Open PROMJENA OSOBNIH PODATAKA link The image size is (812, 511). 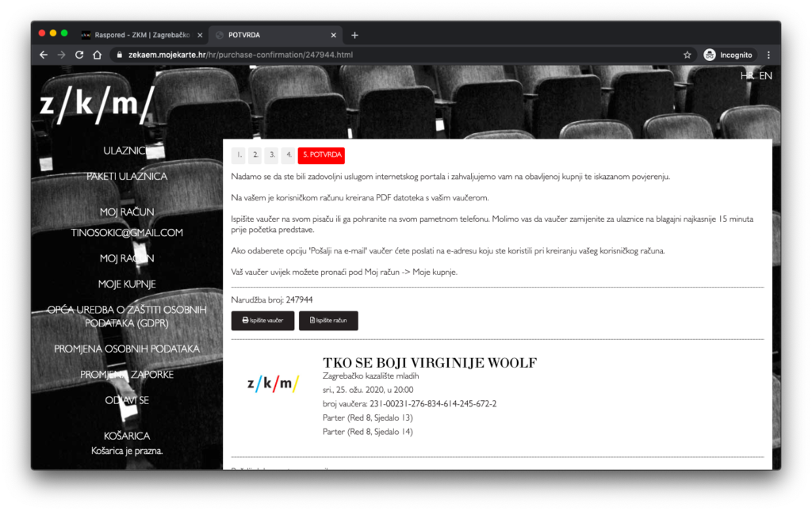coord(127,349)
